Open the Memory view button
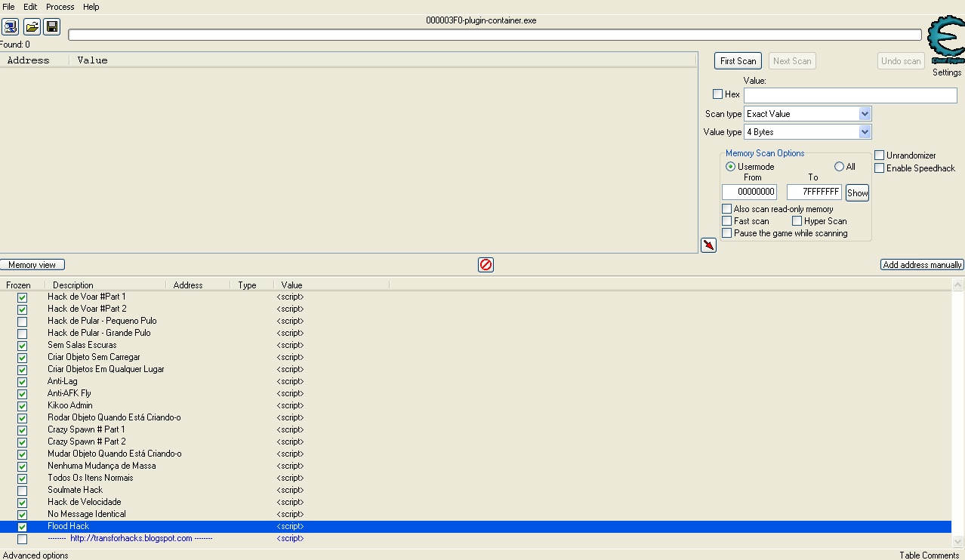 click(x=32, y=265)
